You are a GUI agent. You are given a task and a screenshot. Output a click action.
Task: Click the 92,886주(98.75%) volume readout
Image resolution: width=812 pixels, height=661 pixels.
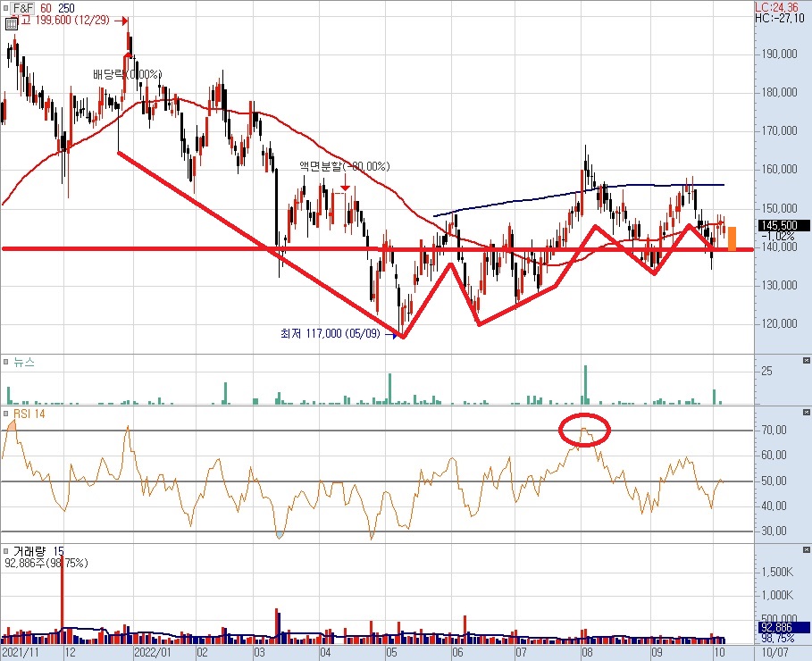pos(46,563)
